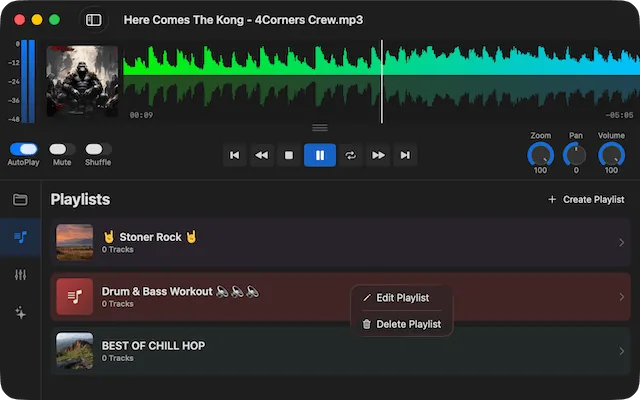Screen dimensions: 640x400
Task: Click the trash icon for Delete Playlist
Action: click(x=367, y=324)
